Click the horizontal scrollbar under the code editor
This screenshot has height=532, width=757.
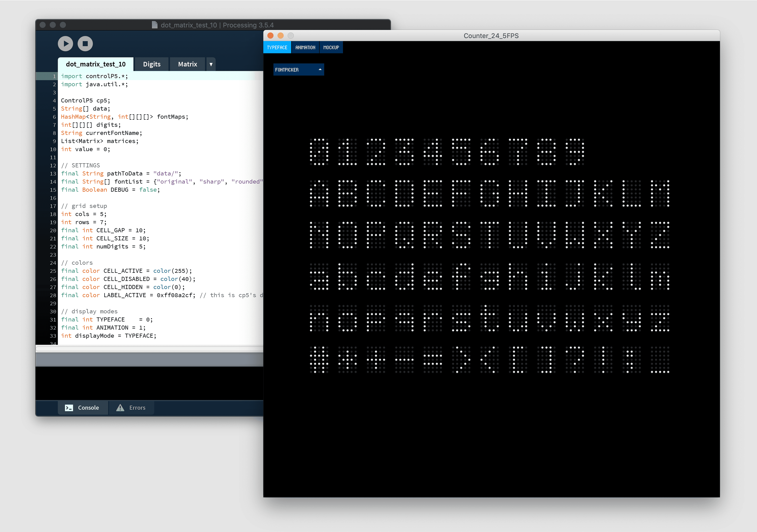click(148, 349)
